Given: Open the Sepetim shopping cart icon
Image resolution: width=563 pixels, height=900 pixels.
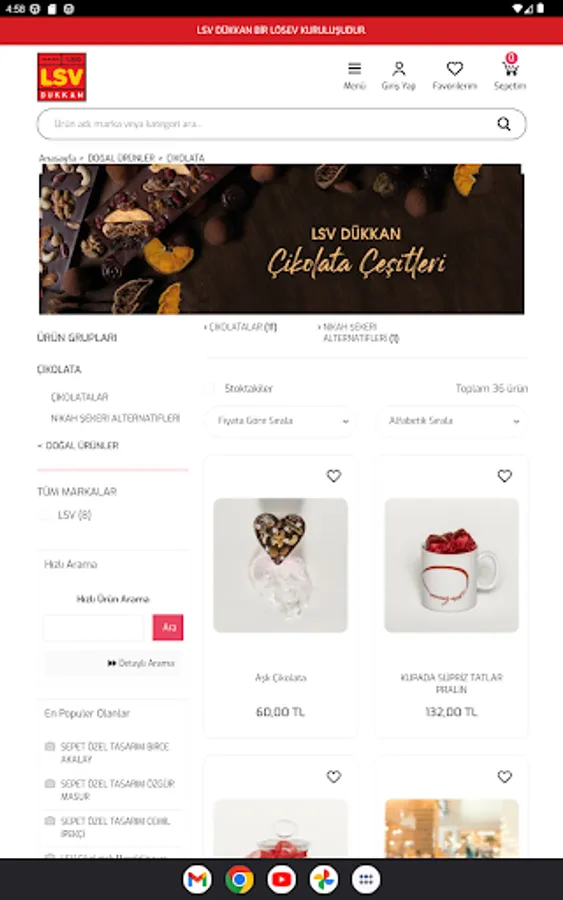Looking at the screenshot, I should point(510,68).
